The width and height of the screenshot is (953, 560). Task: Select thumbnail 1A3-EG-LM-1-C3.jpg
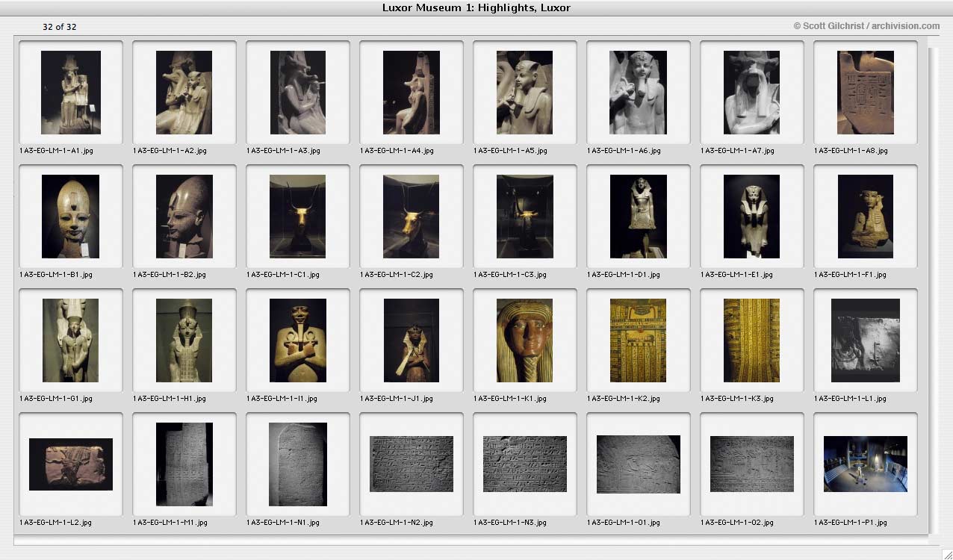point(525,217)
